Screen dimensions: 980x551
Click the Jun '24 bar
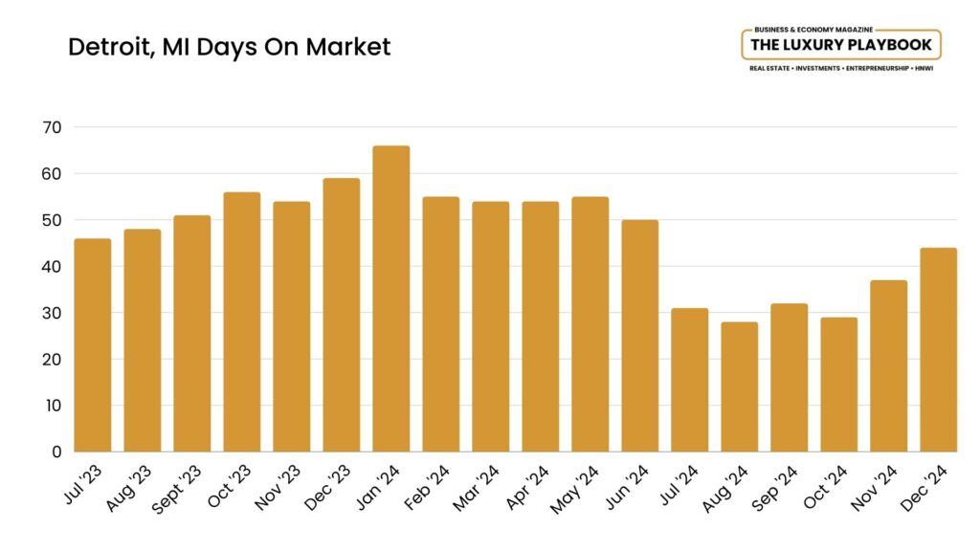(640, 336)
